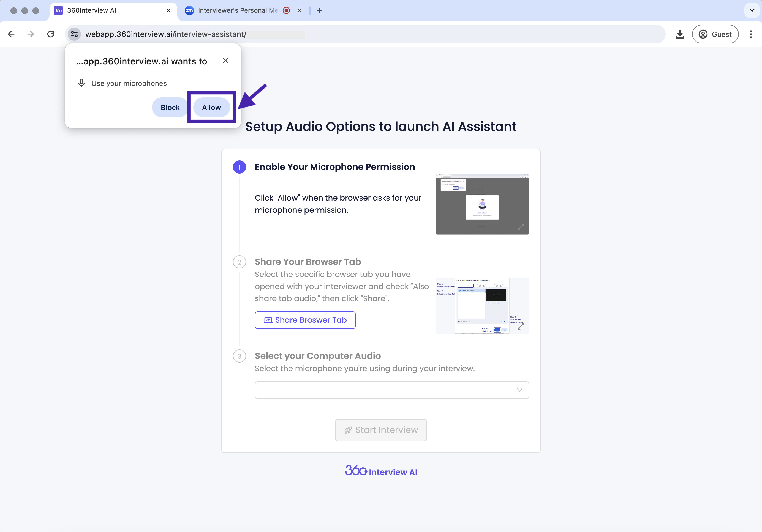
Task: Click the 360Interview tab favicon
Action: point(58,11)
